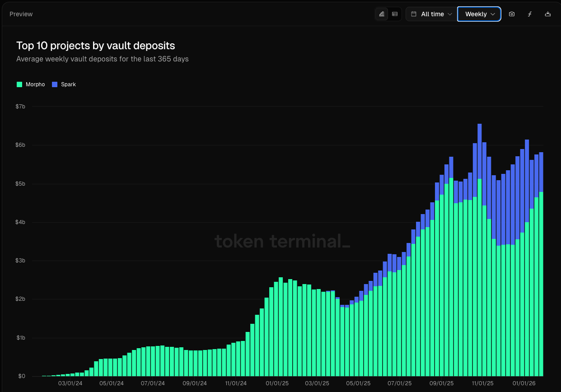Image resolution: width=561 pixels, height=392 pixels.
Task: Click the chart title Top 10 projects
Action: [x=95, y=46]
